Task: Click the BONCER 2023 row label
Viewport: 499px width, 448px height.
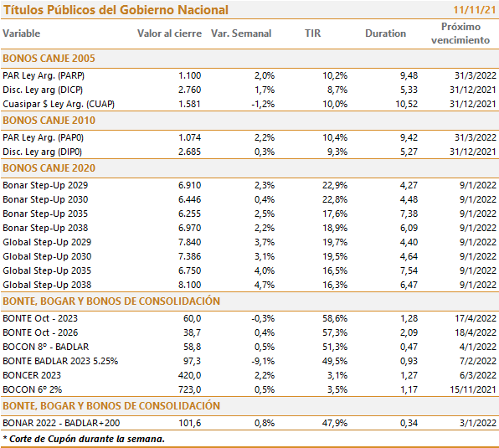Action: click(x=32, y=375)
